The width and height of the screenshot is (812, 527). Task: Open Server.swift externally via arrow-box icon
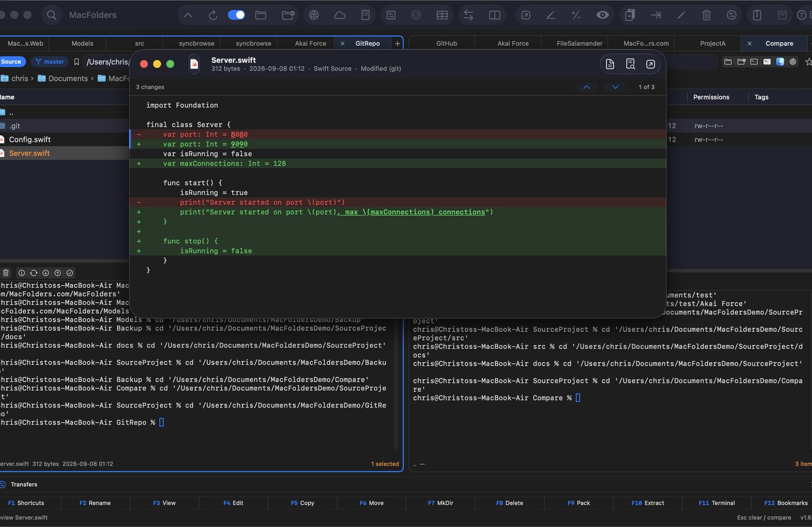click(x=651, y=64)
